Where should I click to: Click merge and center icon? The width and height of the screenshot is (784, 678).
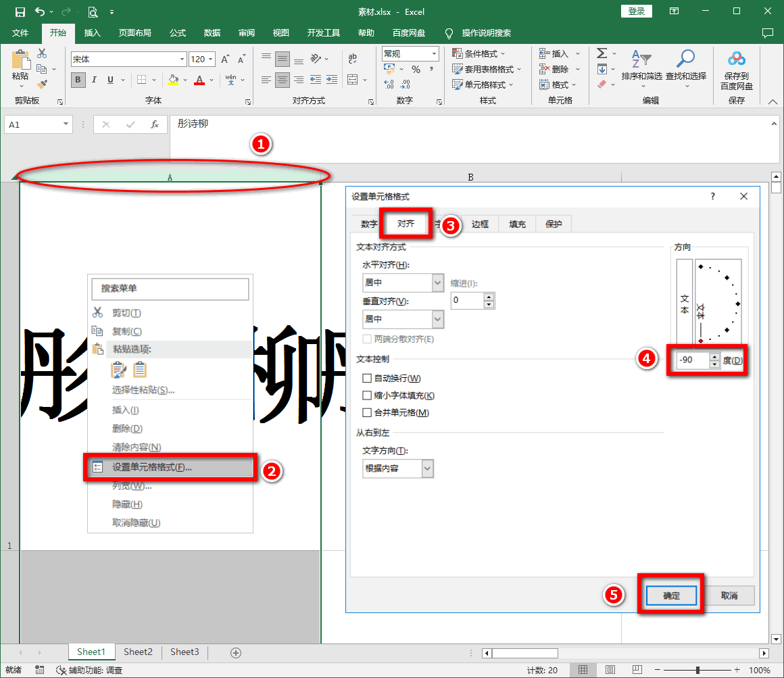click(353, 80)
